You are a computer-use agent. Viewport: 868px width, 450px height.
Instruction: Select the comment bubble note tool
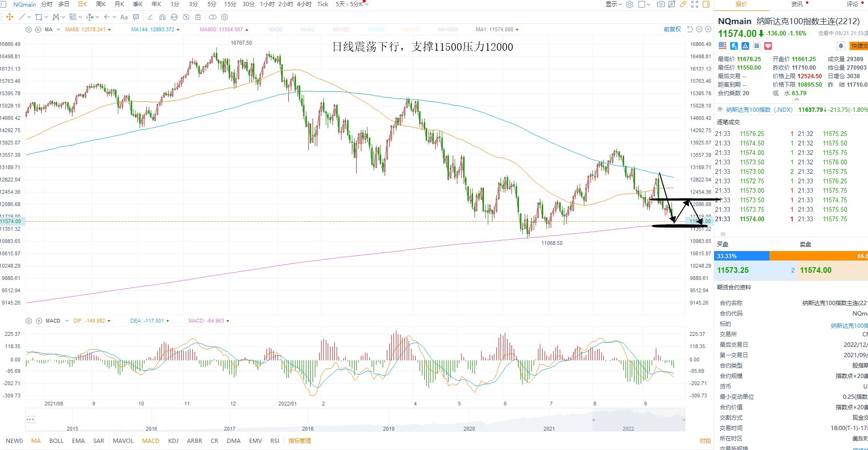(136, 17)
